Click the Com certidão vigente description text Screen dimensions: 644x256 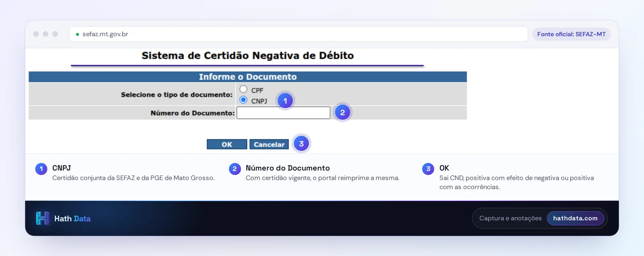322,178
